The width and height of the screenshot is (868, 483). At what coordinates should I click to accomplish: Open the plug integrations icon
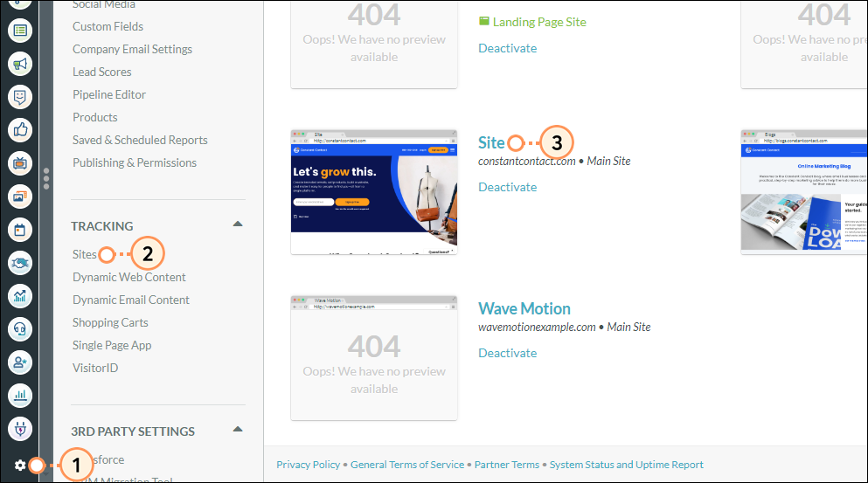(20, 429)
